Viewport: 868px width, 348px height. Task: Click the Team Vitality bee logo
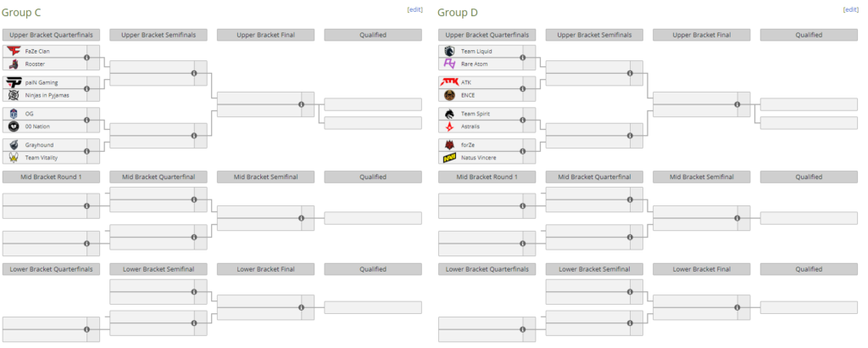pyautogui.click(x=14, y=158)
